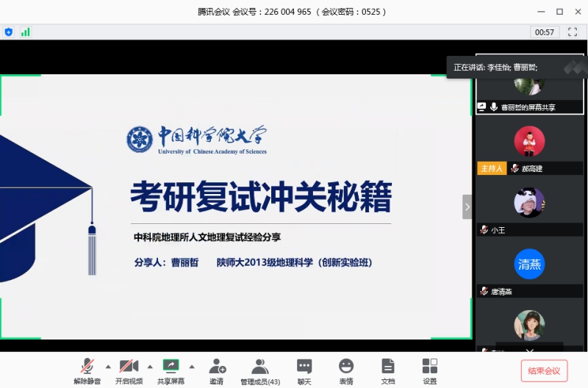This screenshot has width=588, height=388.
Task: Open the 设置 settings icon
Action: [430, 367]
